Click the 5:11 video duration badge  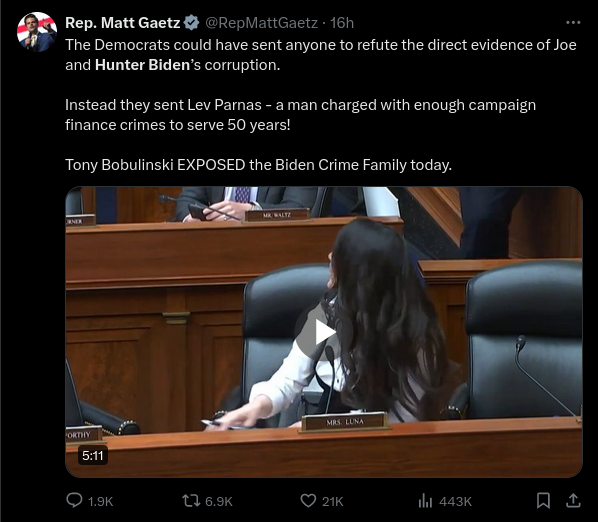[93, 455]
